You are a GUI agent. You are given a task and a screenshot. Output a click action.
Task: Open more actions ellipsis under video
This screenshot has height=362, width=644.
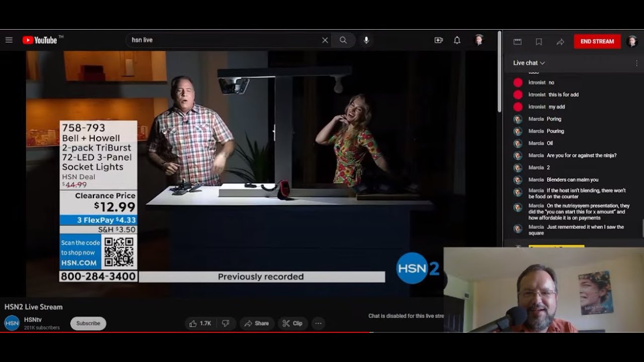pos(318,323)
